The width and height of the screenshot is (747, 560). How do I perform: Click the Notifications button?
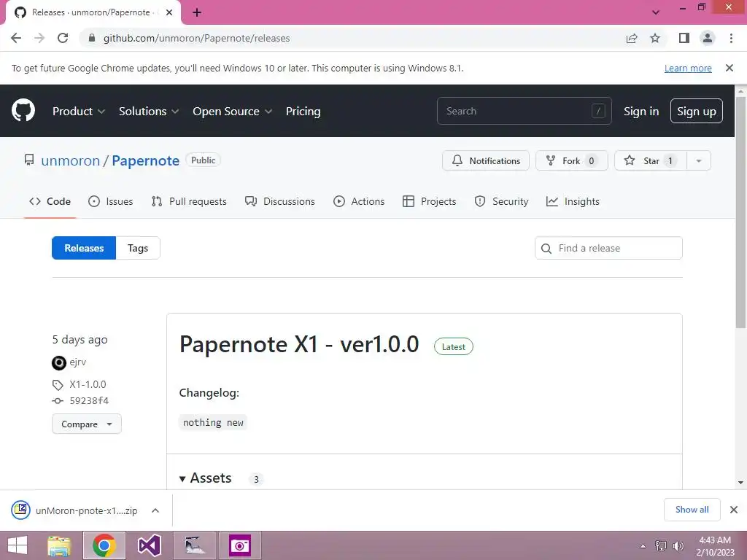pyautogui.click(x=485, y=161)
